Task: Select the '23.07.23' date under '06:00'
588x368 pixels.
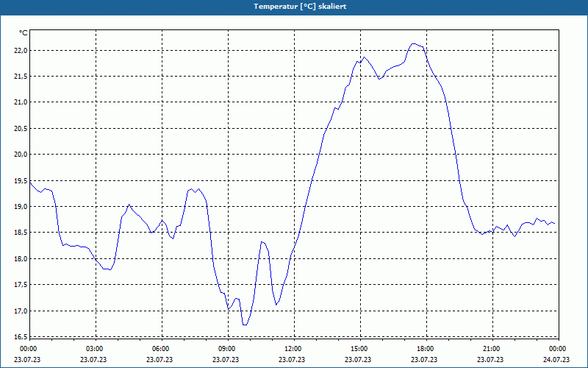Action: pos(159,359)
